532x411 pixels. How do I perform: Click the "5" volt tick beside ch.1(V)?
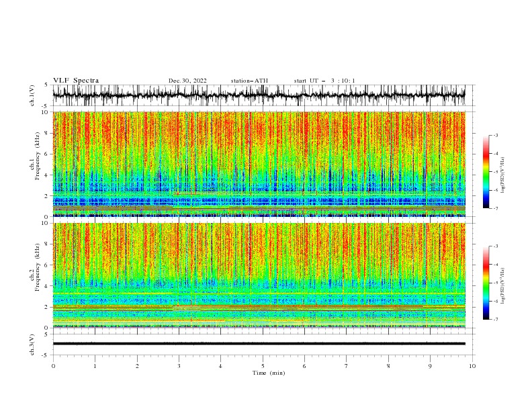click(x=46, y=85)
